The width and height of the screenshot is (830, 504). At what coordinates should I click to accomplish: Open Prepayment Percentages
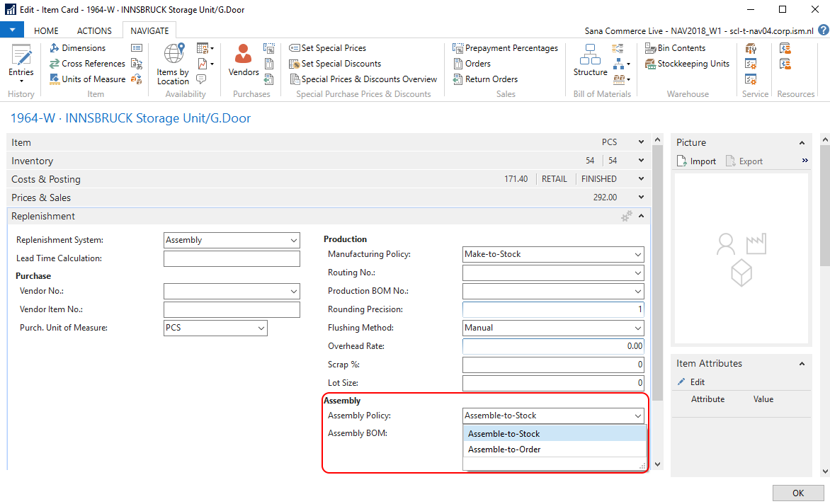pos(511,48)
